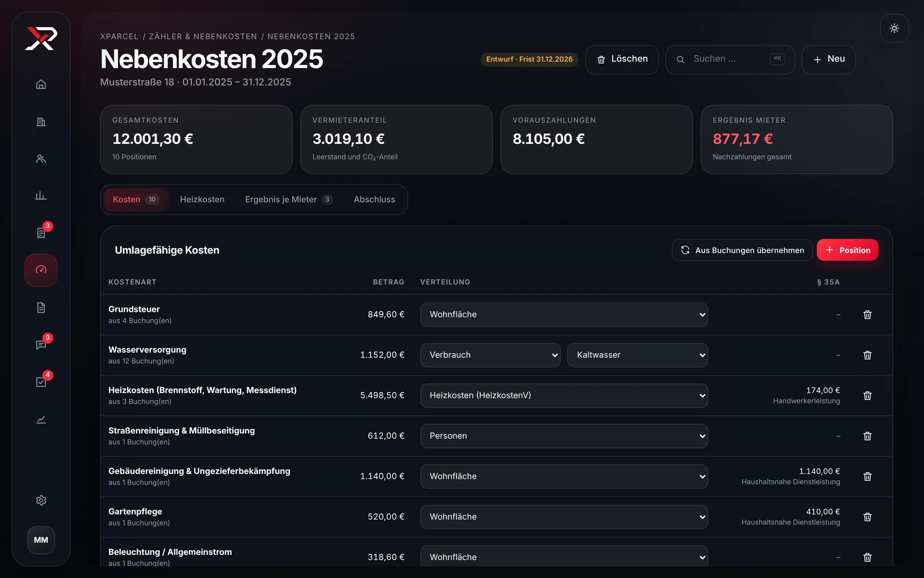Open Gartenpflege Wohnfläche dropdown
924x578 pixels.
click(x=564, y=517)
